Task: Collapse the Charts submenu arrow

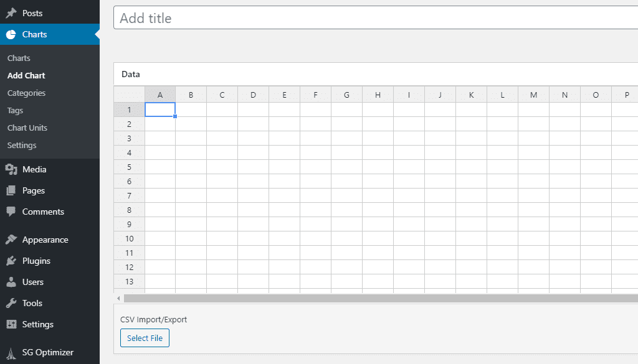Action: point(96,35)
